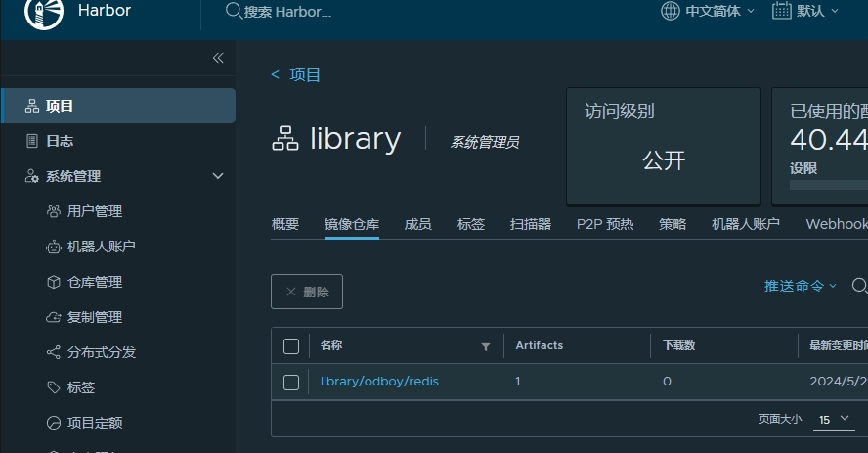Screen dimensions: 868x453
Task: Open the library/odboy/redis repository link
Action: pyautogui.click(x=379, y=382)
